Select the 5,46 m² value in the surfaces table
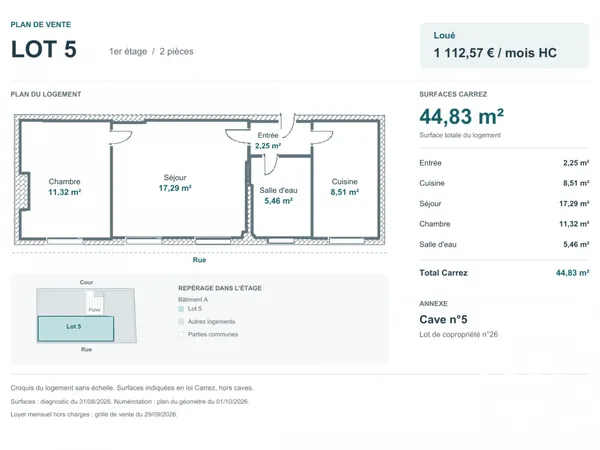600x450 pixels. (576, 245)
